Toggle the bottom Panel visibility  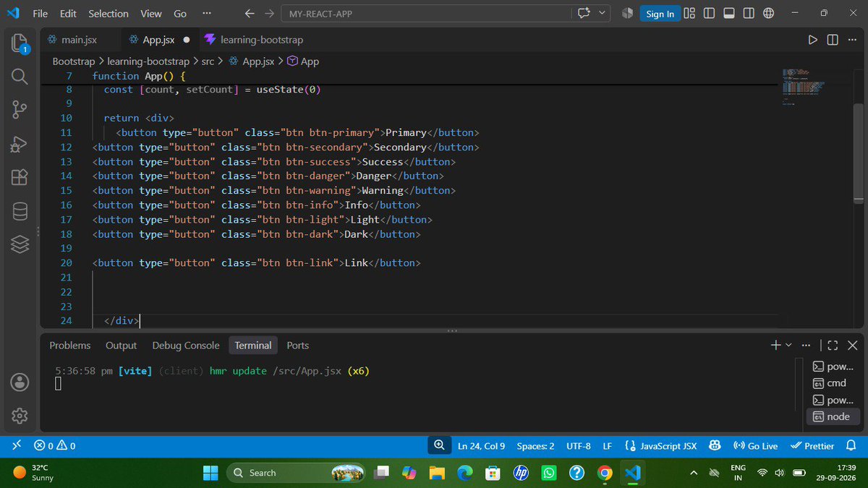[729, 14]
